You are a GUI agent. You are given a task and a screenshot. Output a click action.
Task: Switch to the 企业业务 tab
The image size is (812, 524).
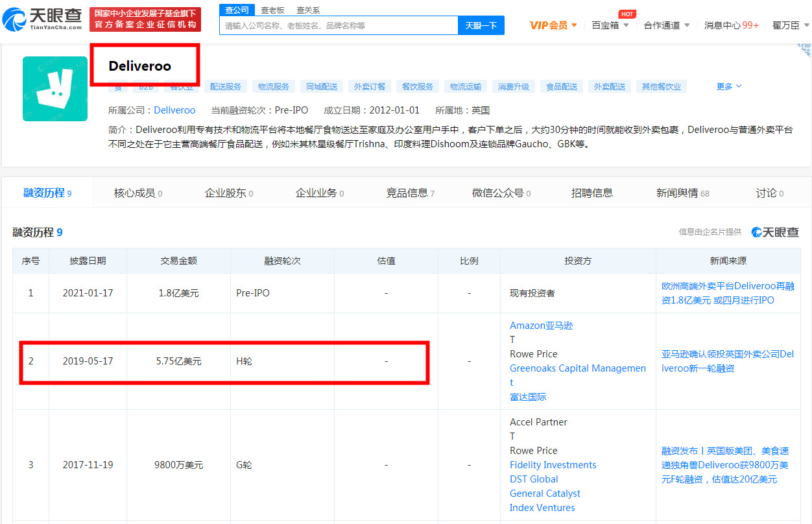pos(320,193)
